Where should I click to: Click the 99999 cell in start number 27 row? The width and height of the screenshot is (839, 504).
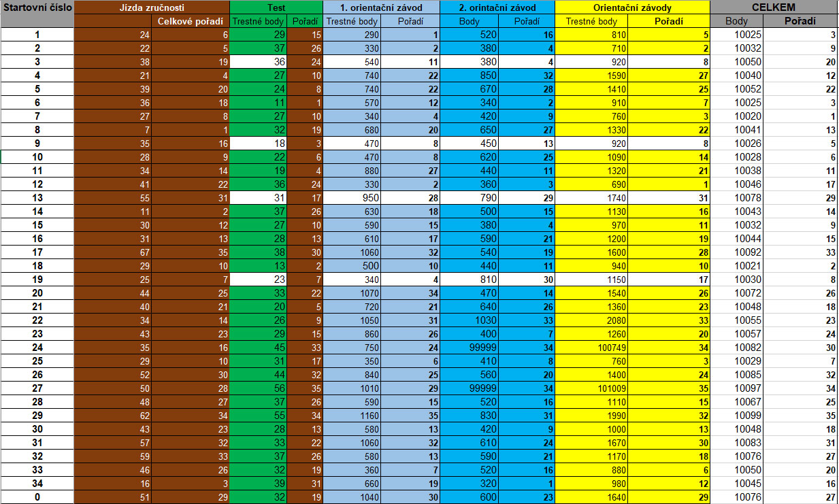pyautogui.click(x=470, y=387)
